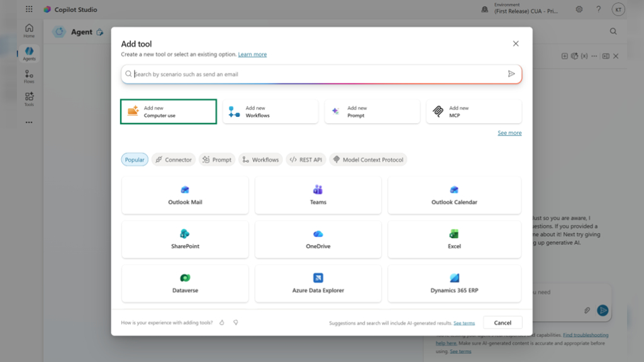Click the Agent title text
644x362 pixels.
click(x=81, y=32)
